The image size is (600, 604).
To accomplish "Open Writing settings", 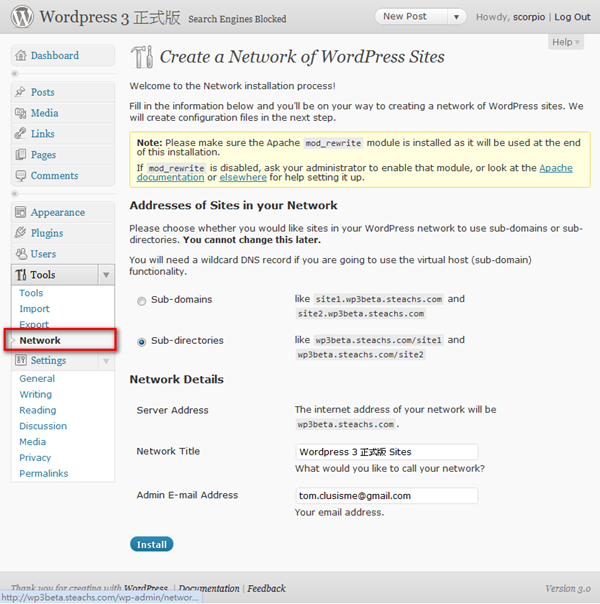I will tap(35, 394).
